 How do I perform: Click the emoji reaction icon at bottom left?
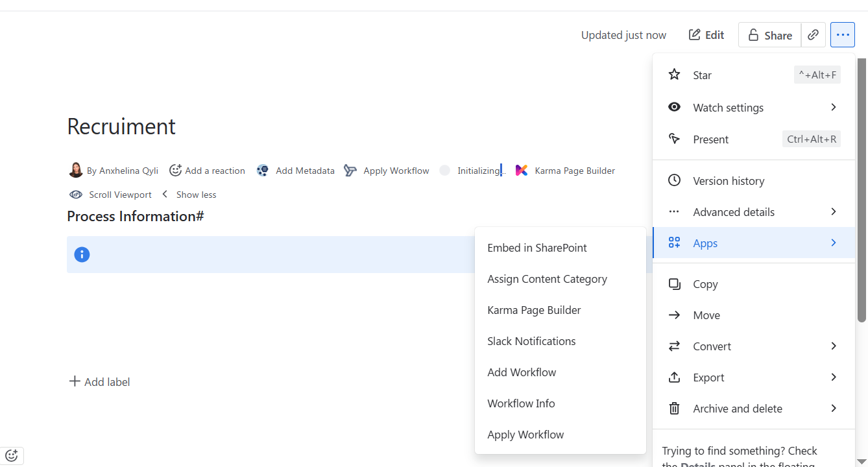point(12,455)
